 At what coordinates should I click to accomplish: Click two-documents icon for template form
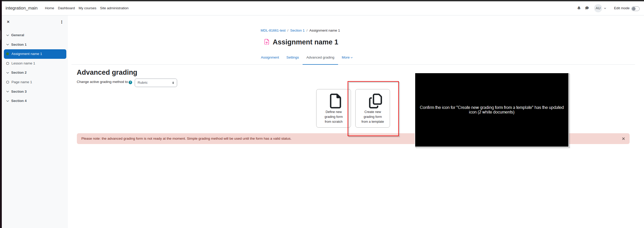(x=375, y=101)
